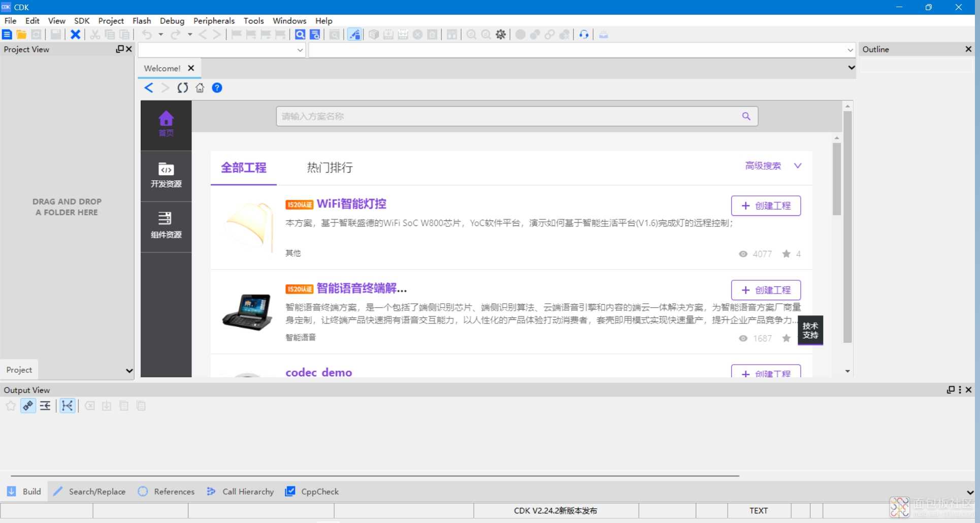Viewport: 980px width, 523px height.
Task: Click the blue headset support toolbar icon
Action: click(x=584, y=35)
